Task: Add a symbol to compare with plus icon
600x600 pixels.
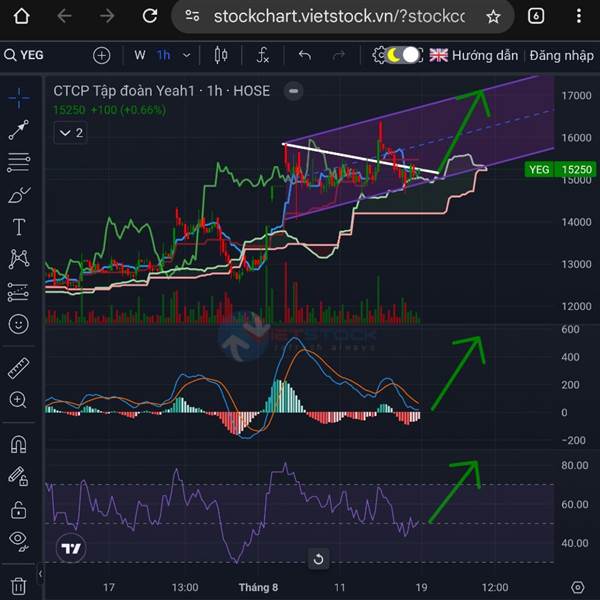Action: coord(101,55)
